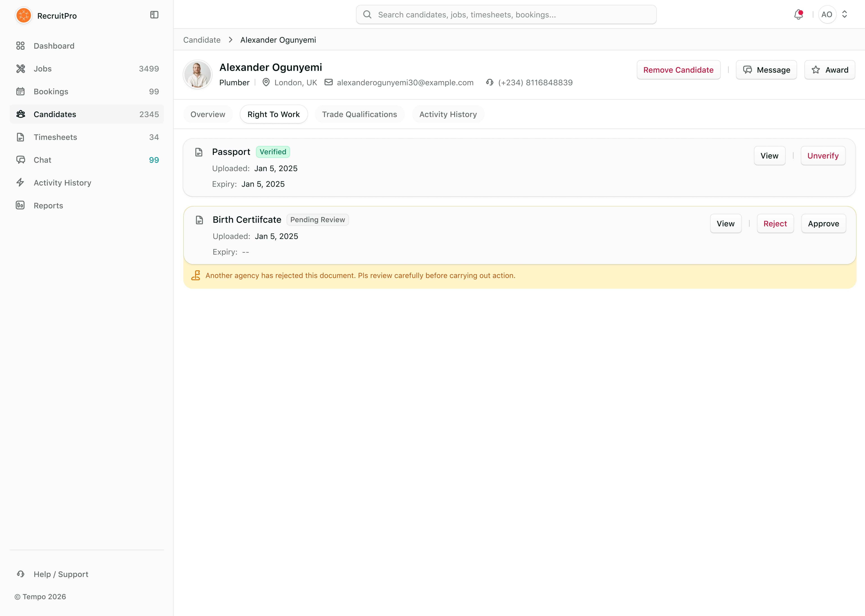
Task: Message the candidate with the Message button
Action: pyautogui.click(x=766, y=70)
